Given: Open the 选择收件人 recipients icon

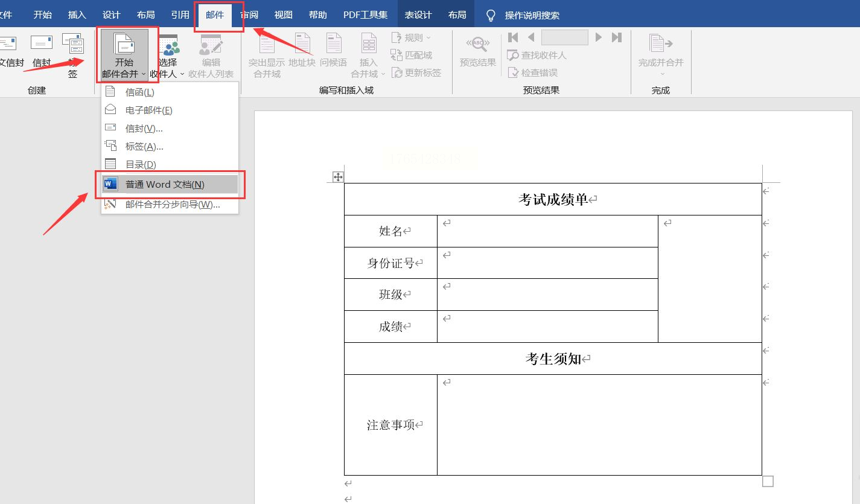Looking at the screenshot, I should pos(168,45).
